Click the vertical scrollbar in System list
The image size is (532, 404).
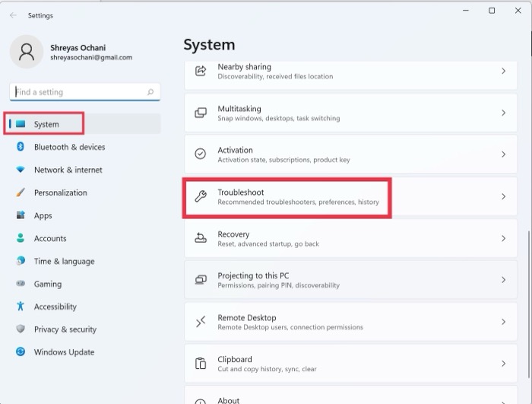pyautogui.click(x=529, y=304)
